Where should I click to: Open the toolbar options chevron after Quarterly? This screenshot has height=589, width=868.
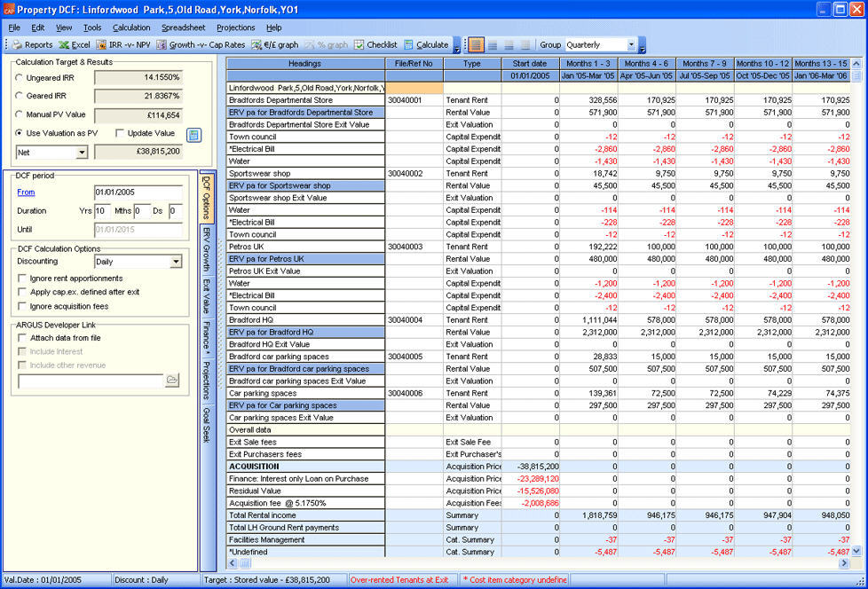tap(643, 45)
